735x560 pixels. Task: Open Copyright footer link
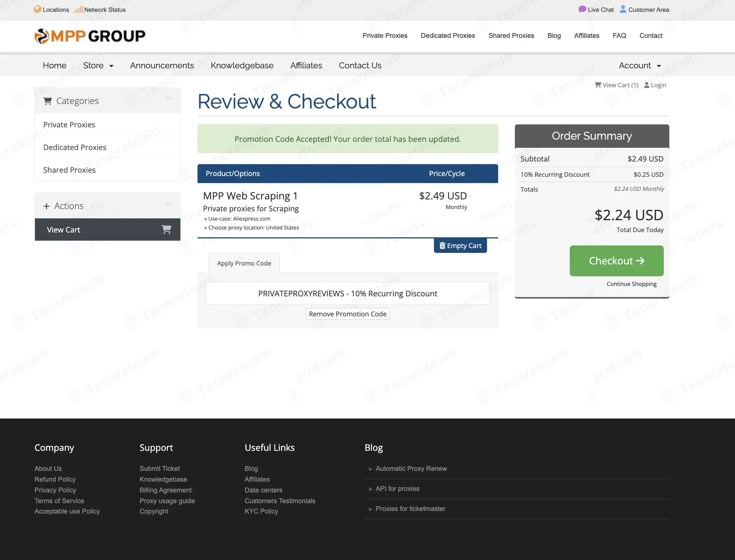(x=154, y=511)
